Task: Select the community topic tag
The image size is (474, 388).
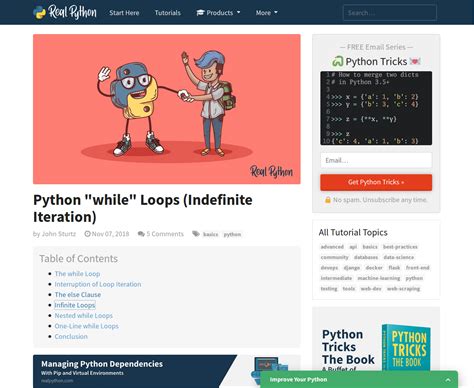Action: 334,257
